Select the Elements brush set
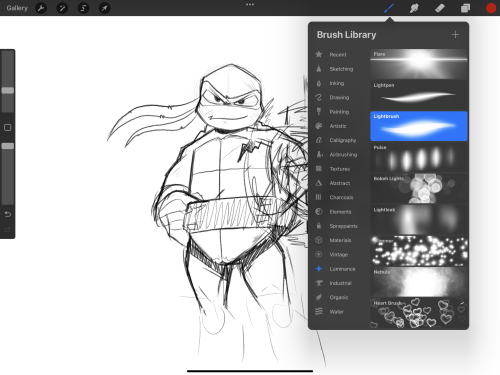This screenshot has width=500, height=375. tap(340, 212)
